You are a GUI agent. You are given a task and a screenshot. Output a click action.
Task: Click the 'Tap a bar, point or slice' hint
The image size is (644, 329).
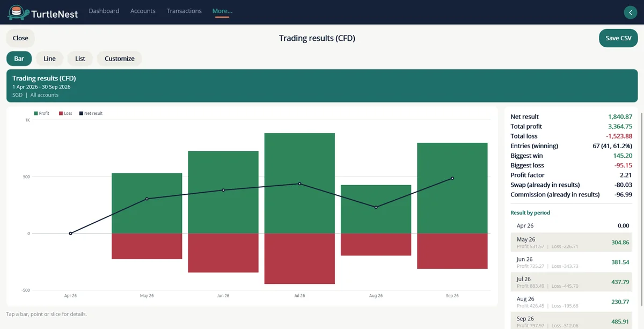[x=46, y=314]
